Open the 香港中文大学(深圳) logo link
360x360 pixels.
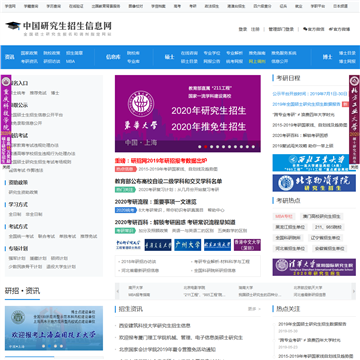point(247,245)
